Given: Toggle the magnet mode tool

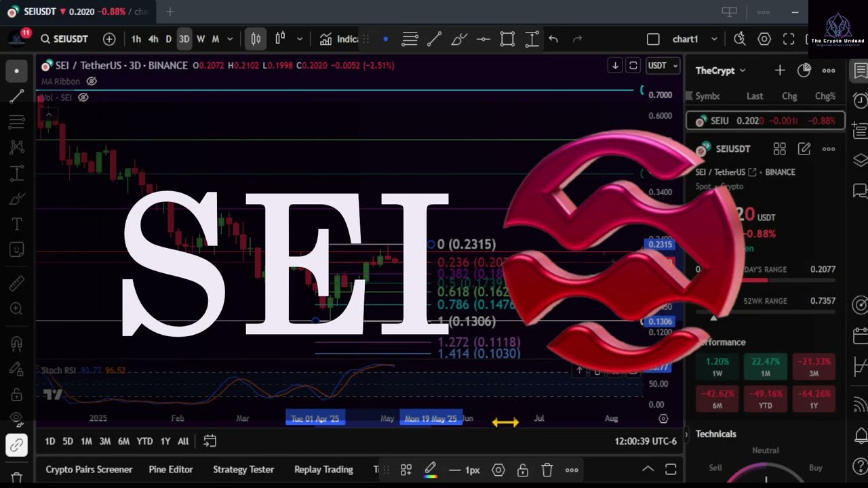Looking at the screenshot, I should [17, 343].
